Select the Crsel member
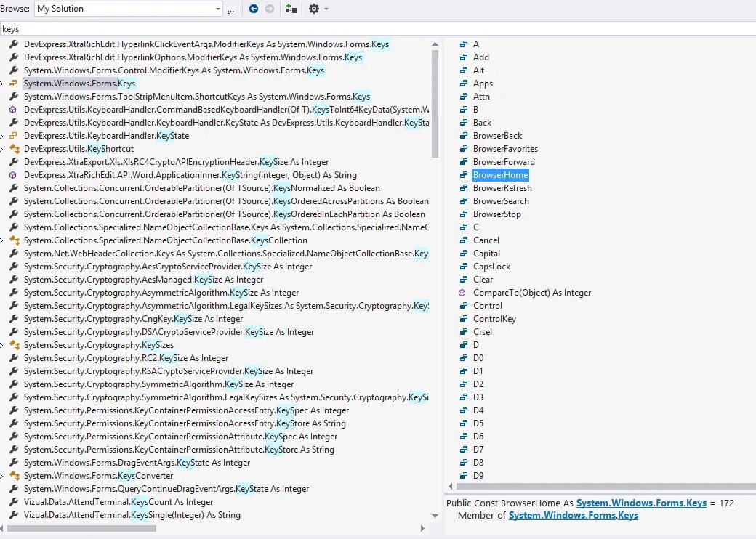This screenshot has width=756, height=539. pos(483,332)
